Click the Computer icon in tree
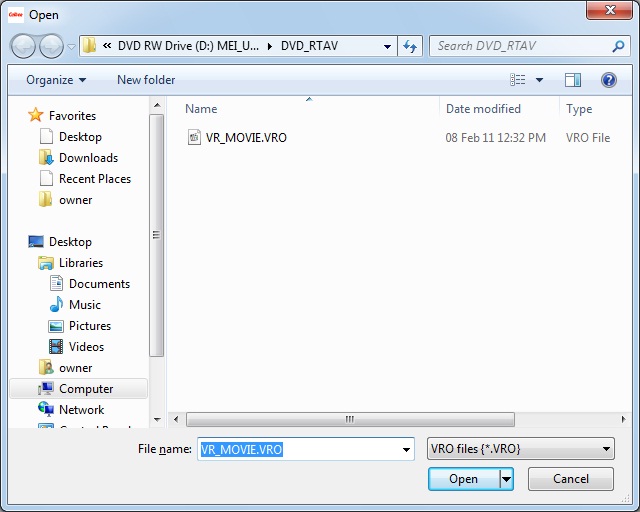 [46, 389]
